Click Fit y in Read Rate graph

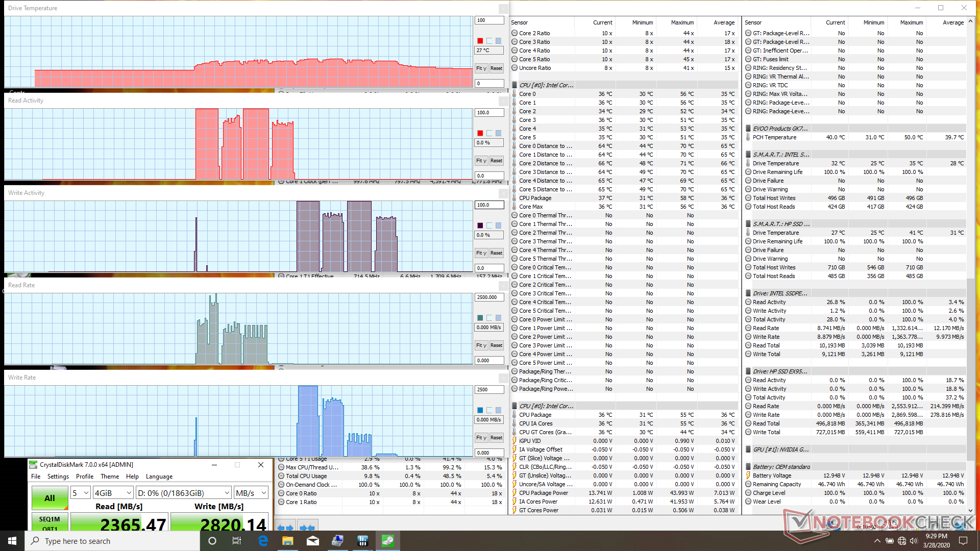tap(481, 345)
